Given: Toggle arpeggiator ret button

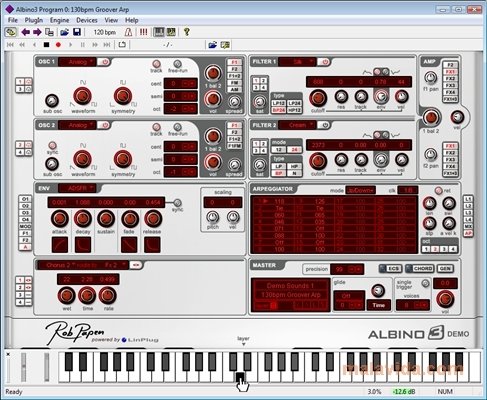Looking at the screenshot, I should pyautogui.click(x=439, y=190).
